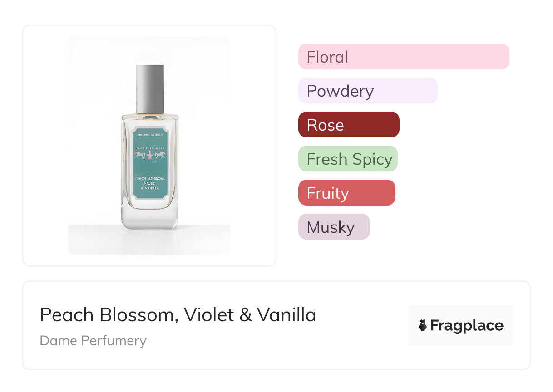Click the Established 2014 text on the bottle
This screenshot has height=392, width=553.
click(150, 135)
